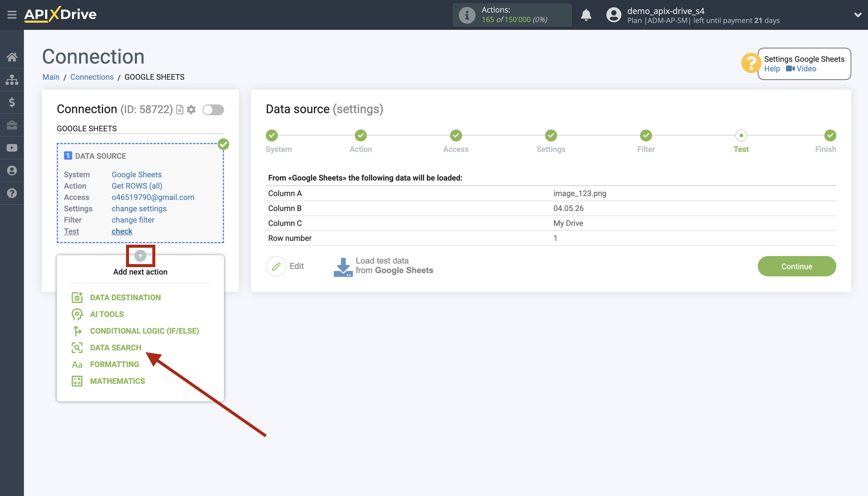Click the GOOGLE SHEETS connection name field
The height and width of the screenshot is (496, 868).
point(140,129)
